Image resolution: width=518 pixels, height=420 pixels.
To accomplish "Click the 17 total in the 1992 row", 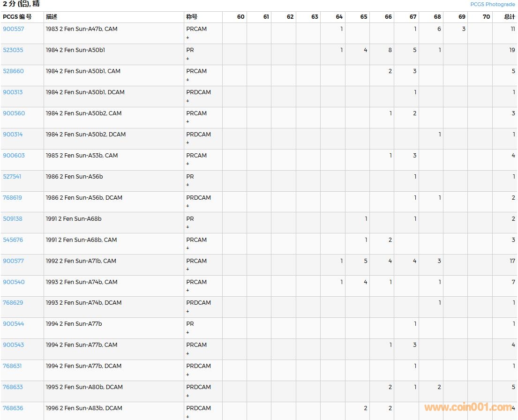I will click(512, 261).
